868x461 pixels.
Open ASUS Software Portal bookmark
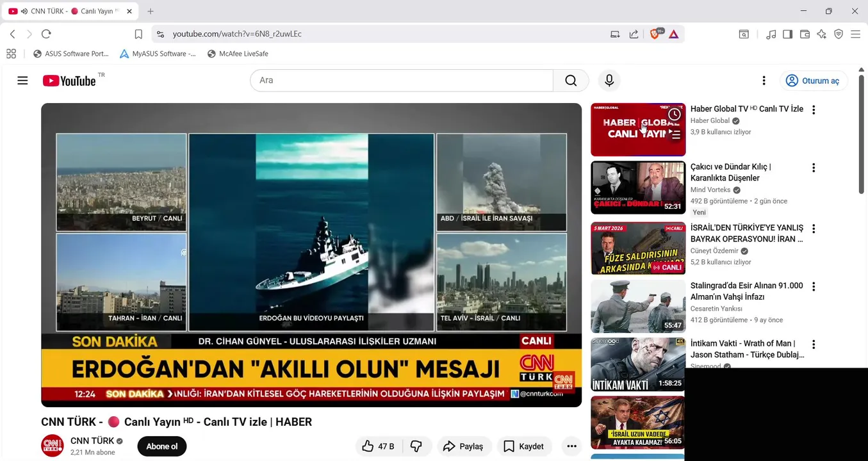70,54
